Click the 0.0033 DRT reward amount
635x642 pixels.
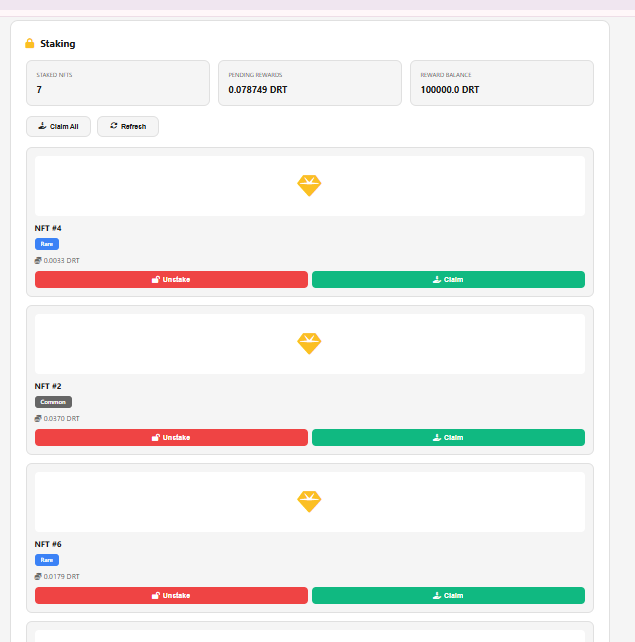tap(61, 260)
